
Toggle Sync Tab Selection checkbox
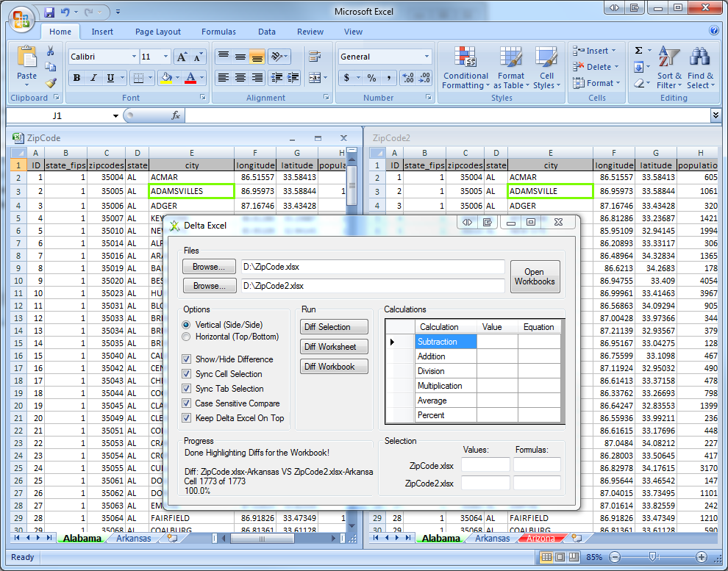(186, 389)
